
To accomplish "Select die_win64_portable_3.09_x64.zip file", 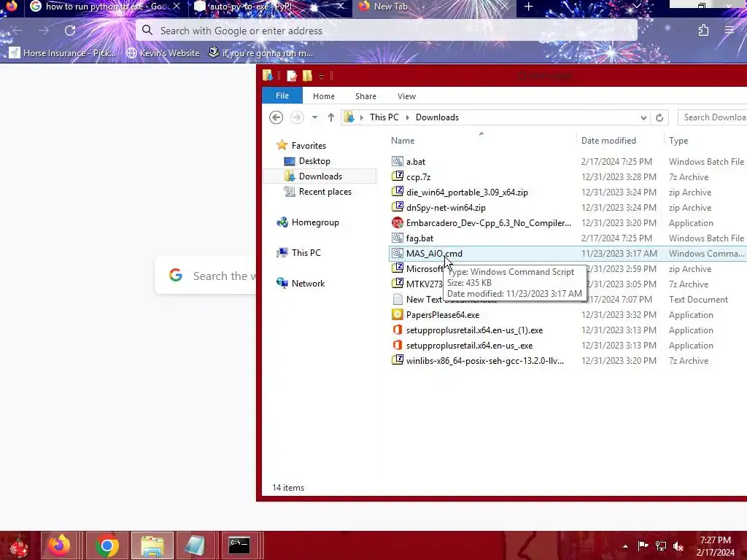I will pos(467,192).
